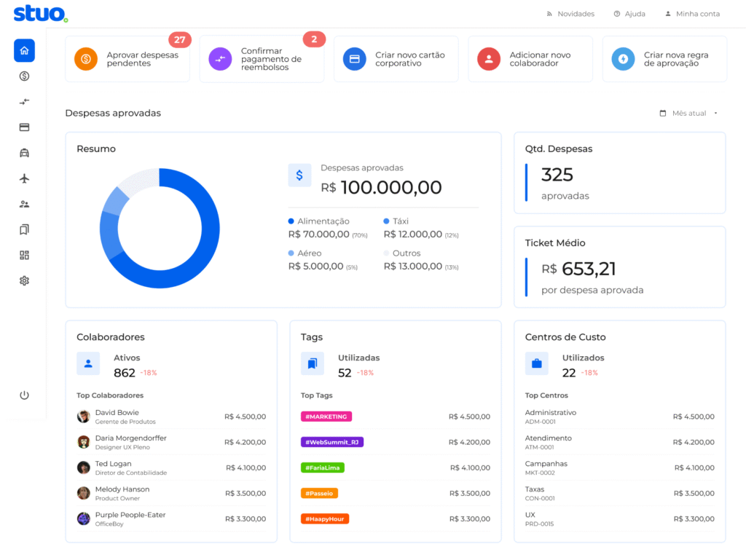This screenshot has width=746, height=560.
Task: Click the home icon in sidebar
Action: coord(24,50)
